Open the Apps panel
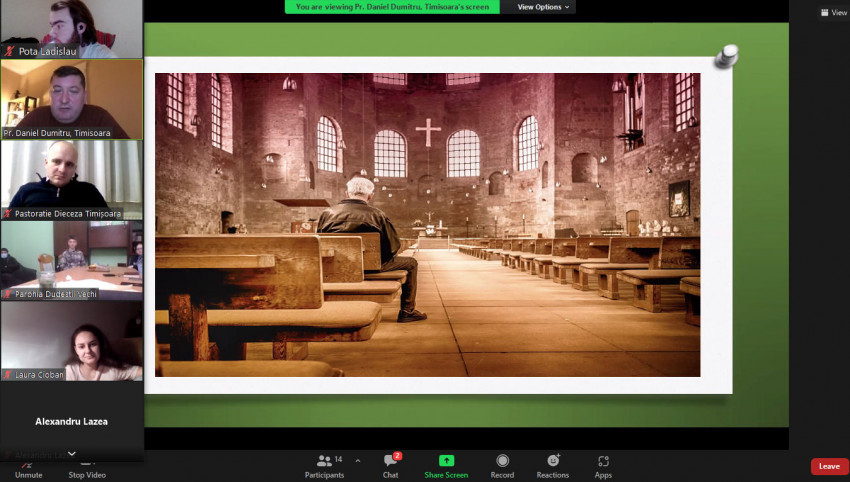Viewport: 850px width, 482px height. point(603,465)
